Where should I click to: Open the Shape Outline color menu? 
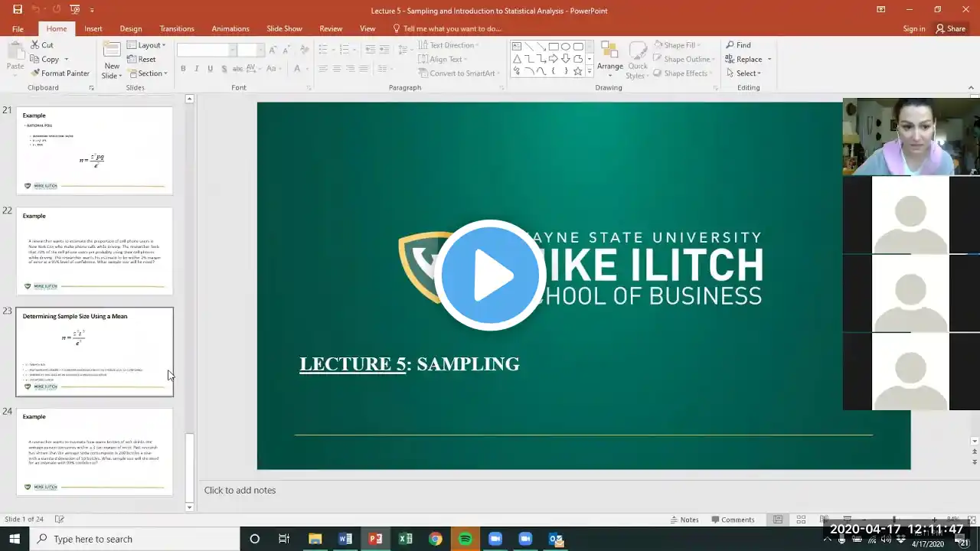coord(683,59)
